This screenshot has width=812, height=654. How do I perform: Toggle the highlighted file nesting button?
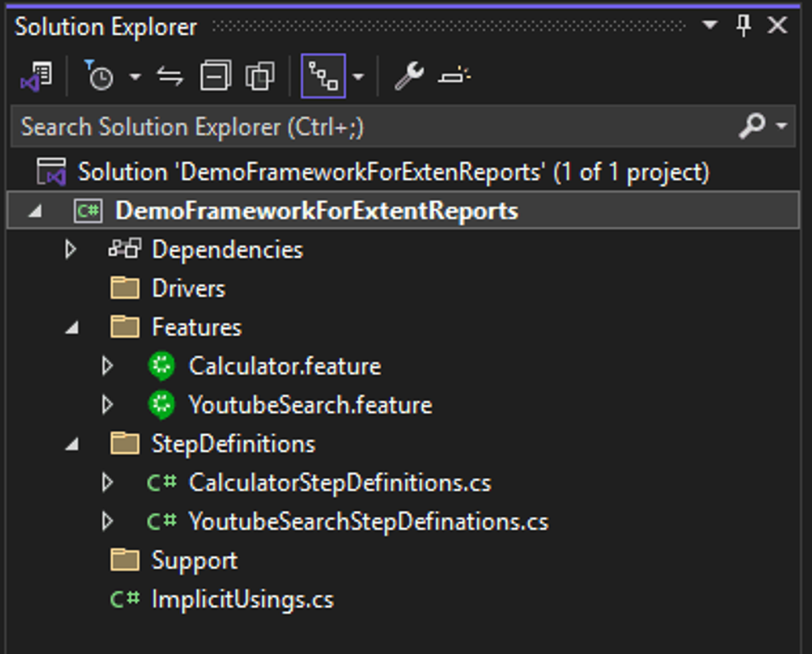click(323, 76)
